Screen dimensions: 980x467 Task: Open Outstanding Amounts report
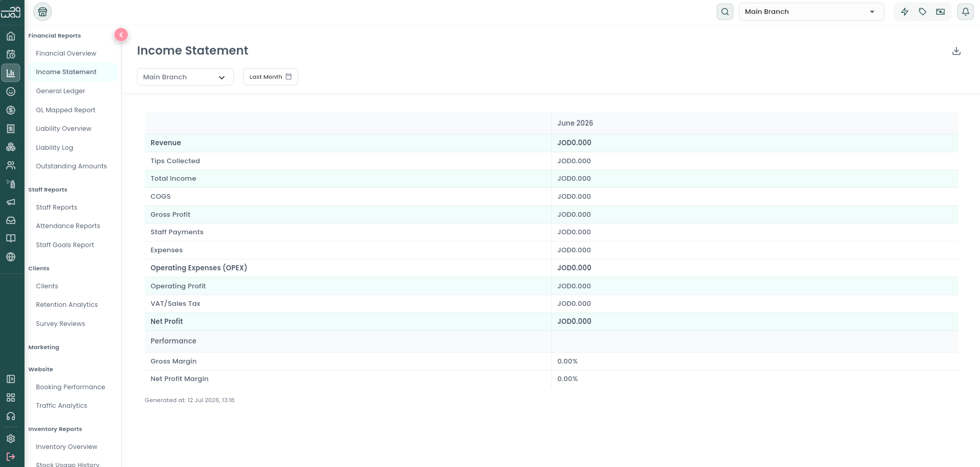(x=72, y=166)
